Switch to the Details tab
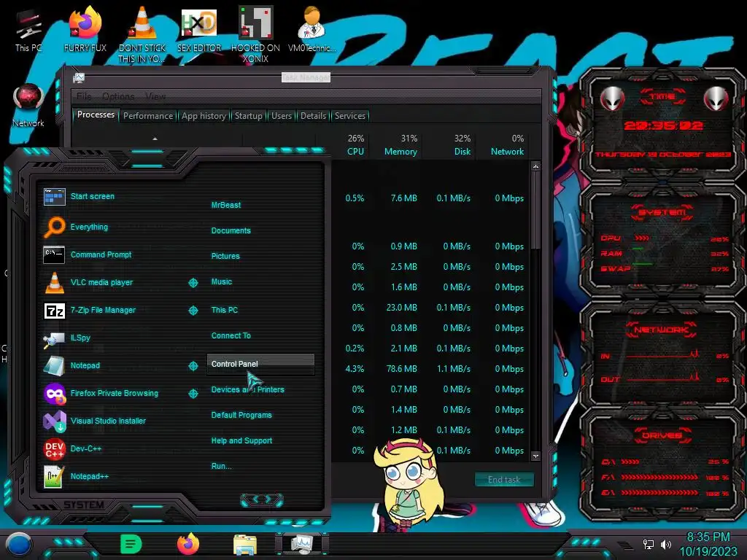Viewport: 747px width, 560px height. coord(314,116)
